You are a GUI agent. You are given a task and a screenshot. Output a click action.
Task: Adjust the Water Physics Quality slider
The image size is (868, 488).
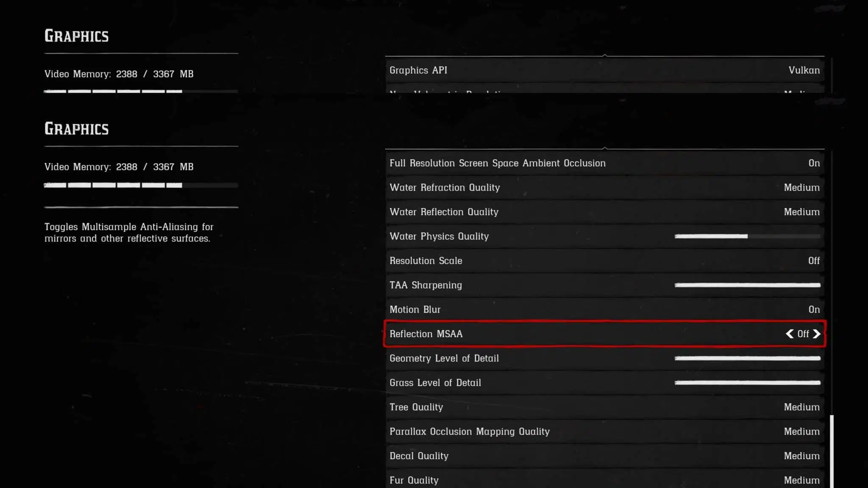point(747,236)
